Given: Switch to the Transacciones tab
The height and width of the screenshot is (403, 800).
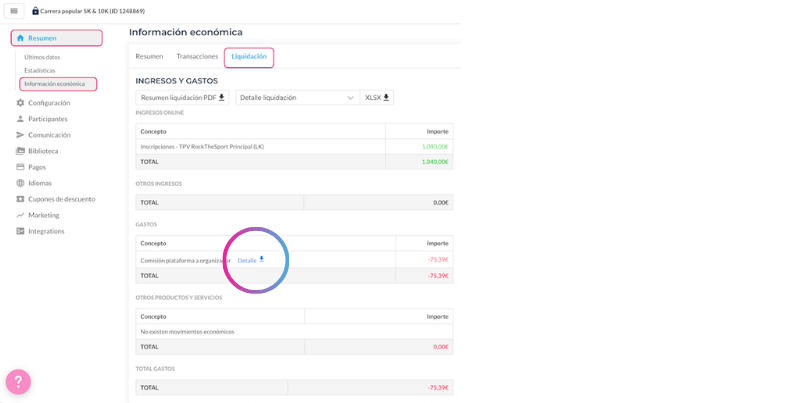Looking at the screenshot, I should 197,57.
